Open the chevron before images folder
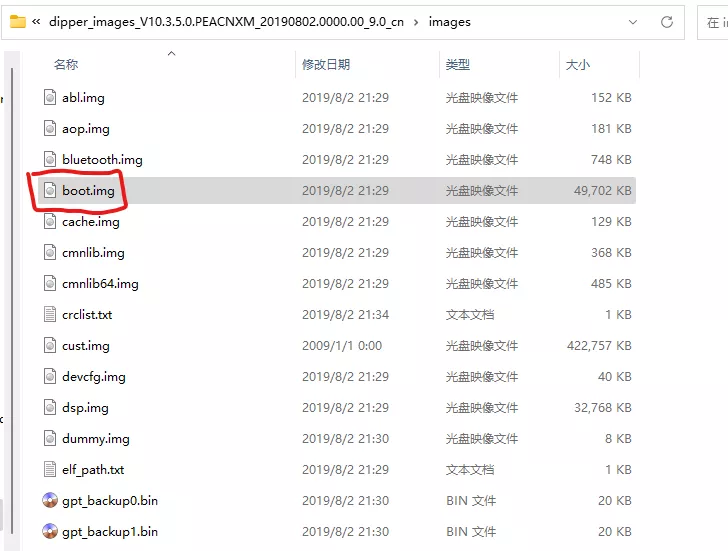728x551 pixels. pos(418,21)
